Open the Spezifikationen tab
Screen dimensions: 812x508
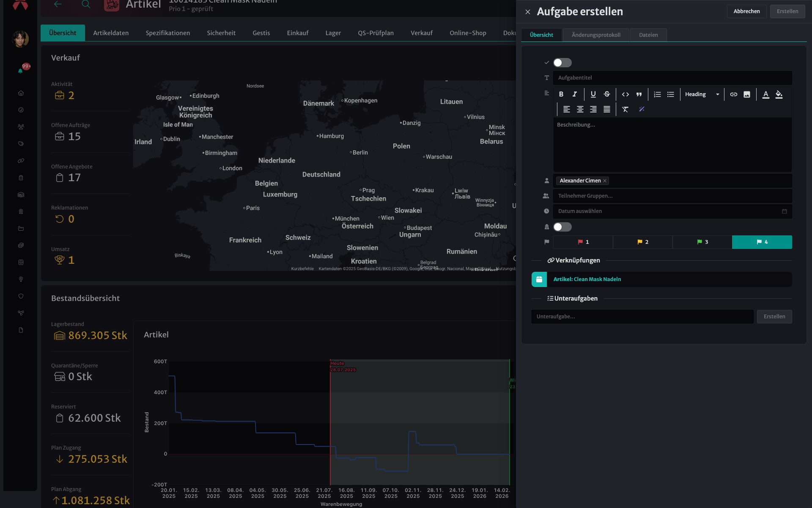coord(168,33)
